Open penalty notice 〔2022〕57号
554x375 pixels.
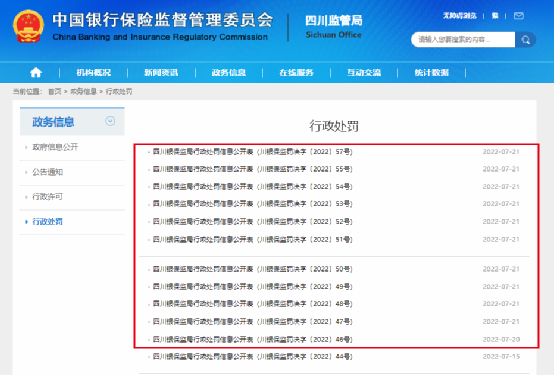tap(253, 152)
